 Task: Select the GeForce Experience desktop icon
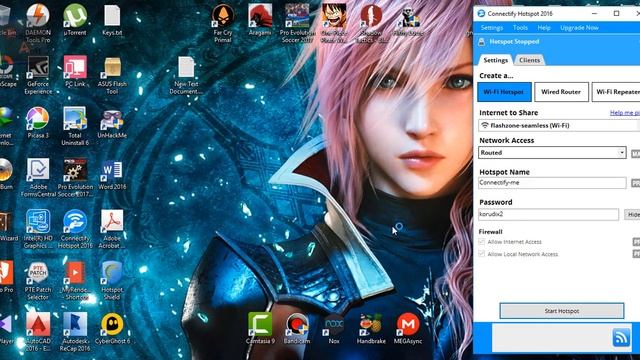point(38,75)
